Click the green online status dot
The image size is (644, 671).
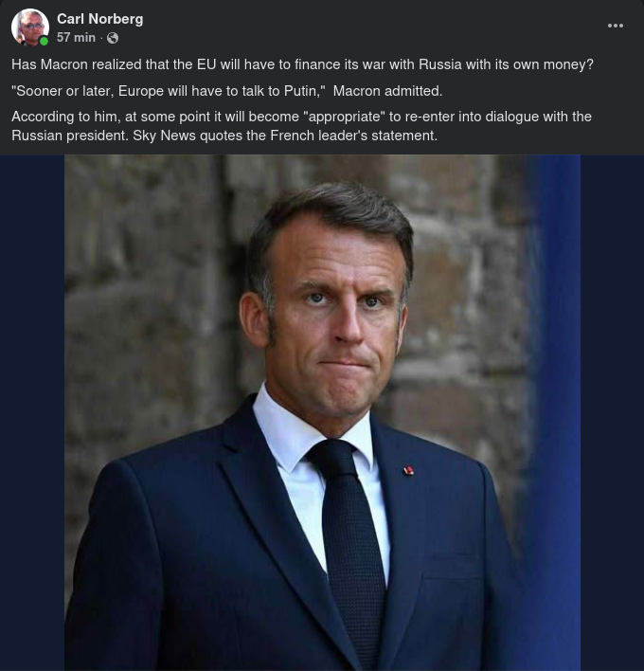click(x=44, y=41)
